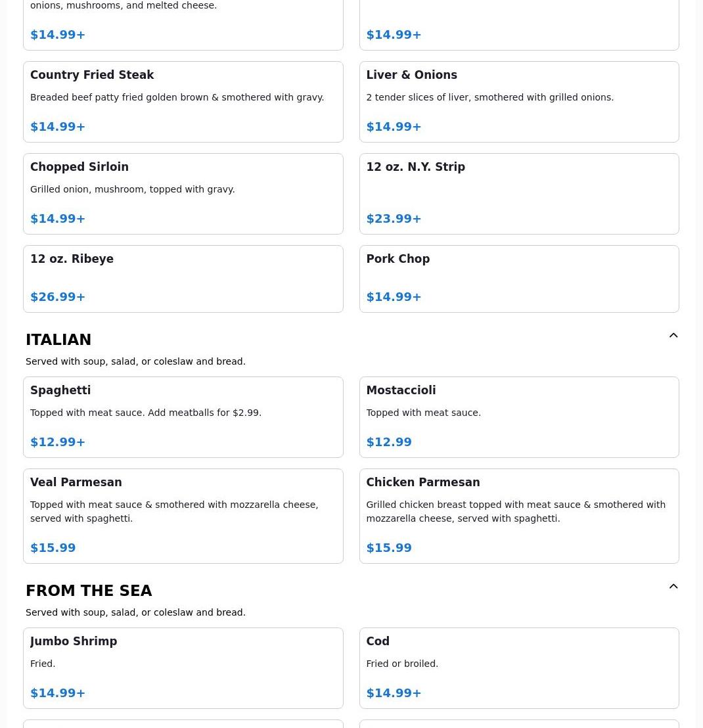Open the Cod seafood item
703x728 pixels.
518,668
